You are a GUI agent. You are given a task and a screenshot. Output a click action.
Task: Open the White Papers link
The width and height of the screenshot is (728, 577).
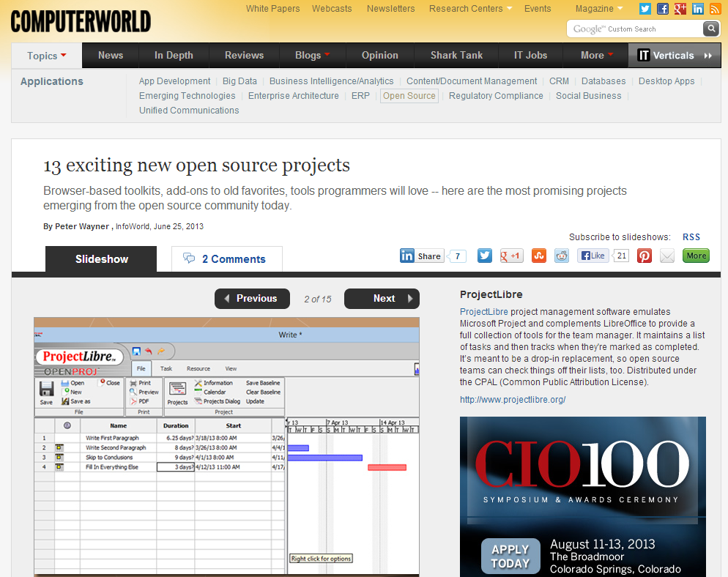(x=272, y=9)
